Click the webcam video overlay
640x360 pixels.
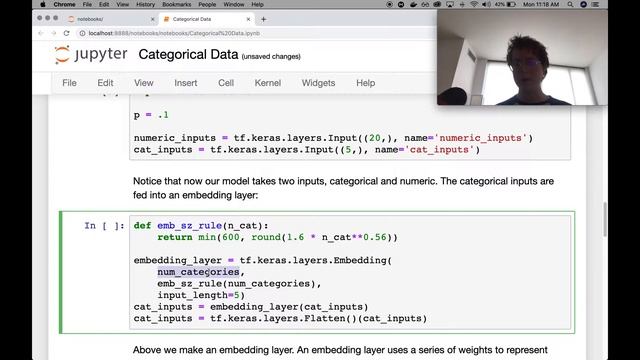[522, 57]
